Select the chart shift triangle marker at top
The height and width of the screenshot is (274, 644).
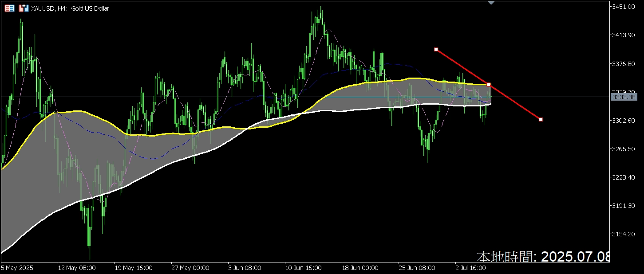[490, 3]
